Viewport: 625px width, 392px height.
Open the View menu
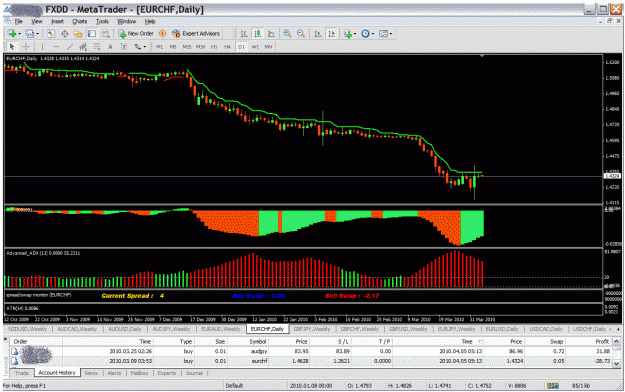[37, 22]
